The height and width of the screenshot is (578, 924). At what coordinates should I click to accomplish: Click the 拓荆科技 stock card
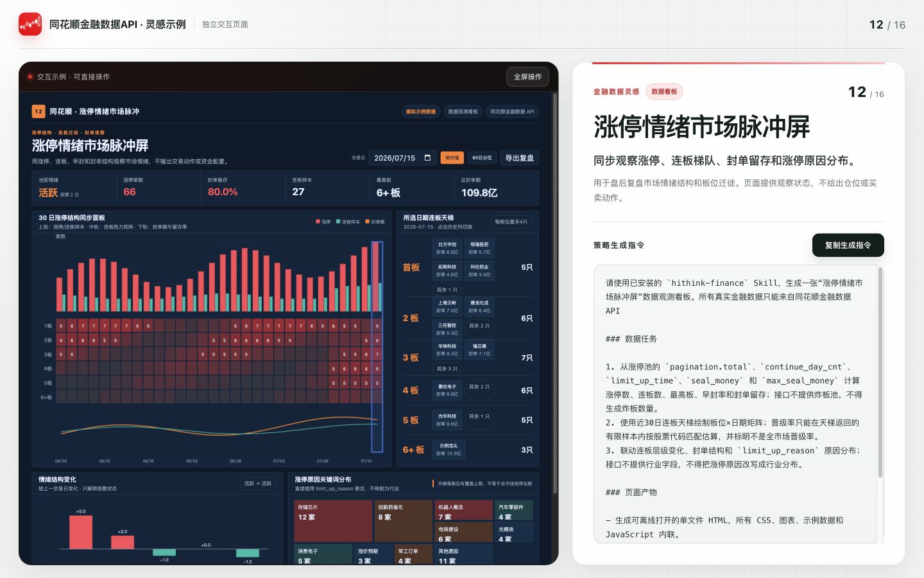tap(447, 270)
